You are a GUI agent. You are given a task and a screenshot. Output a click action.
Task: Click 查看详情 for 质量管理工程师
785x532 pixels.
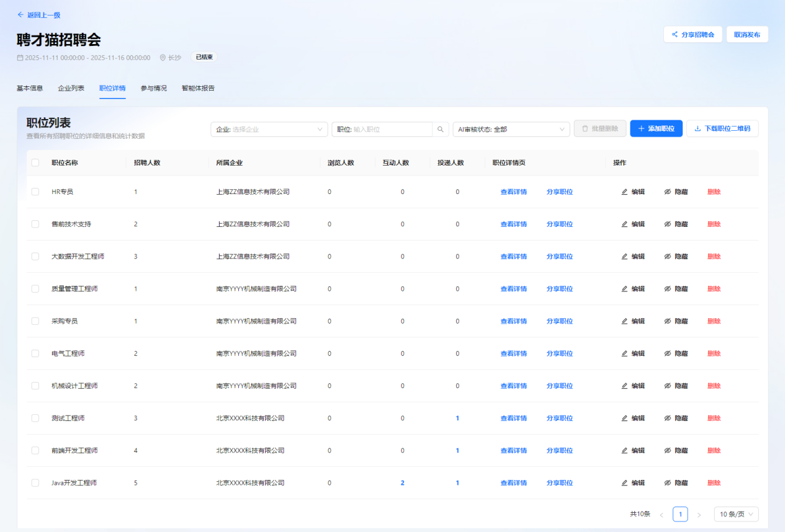pos(513,289)
